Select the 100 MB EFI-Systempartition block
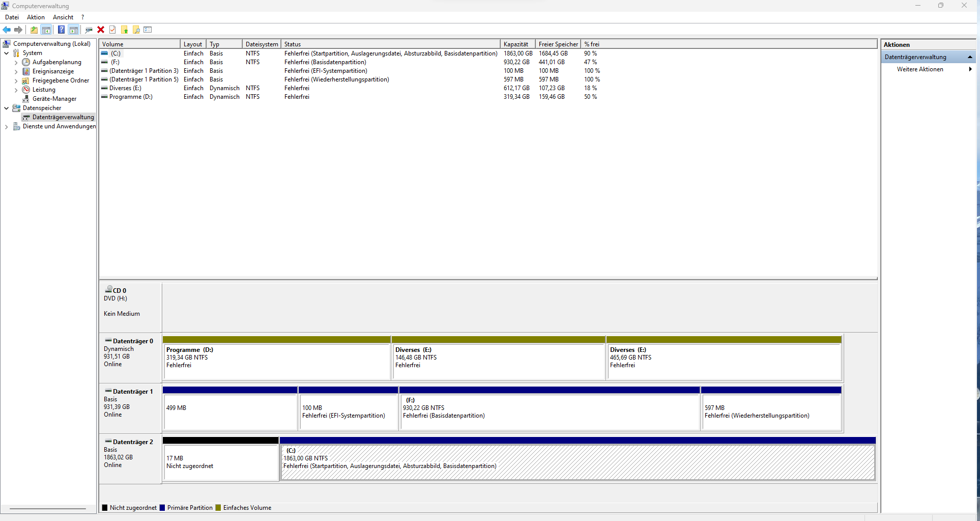Image resolution: width=980 pixels, height=521 pixels. click(349, 408)
